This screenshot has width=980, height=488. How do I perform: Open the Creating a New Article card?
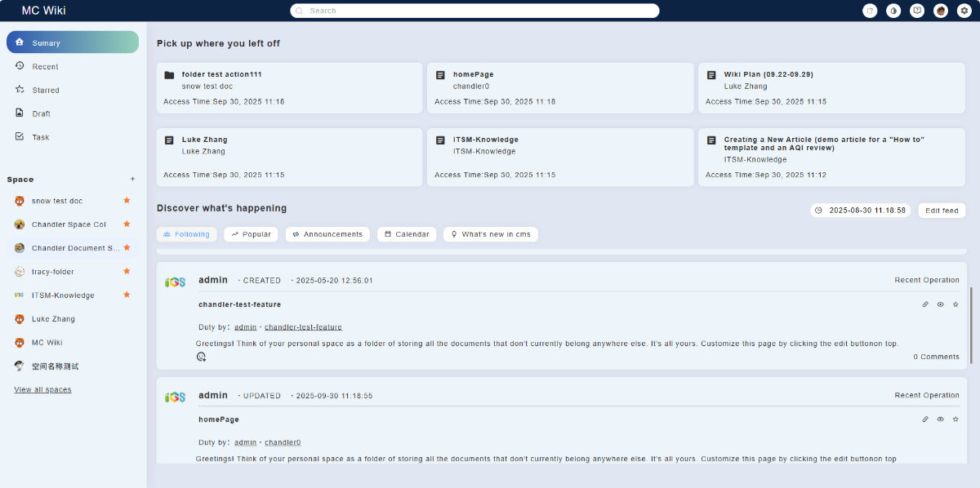tap(832, 157)
